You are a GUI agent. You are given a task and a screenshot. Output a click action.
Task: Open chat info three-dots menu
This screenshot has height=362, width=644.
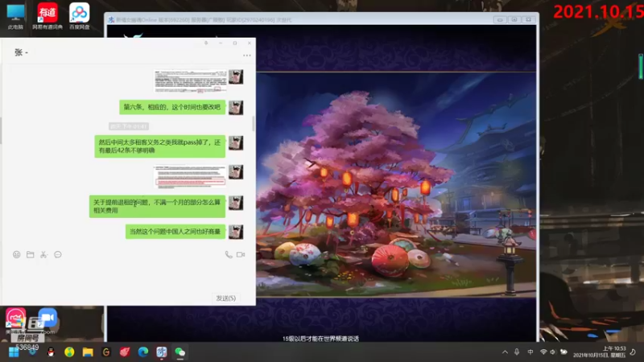[x=246, y=55]
